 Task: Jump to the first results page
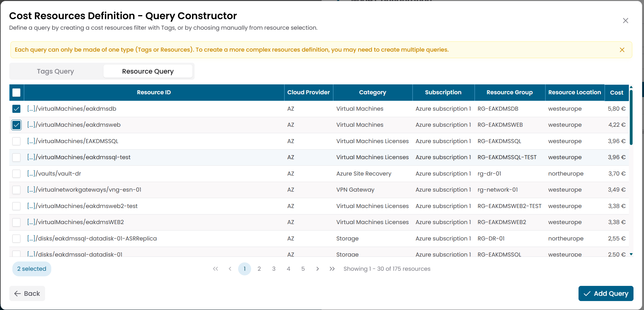[215, 269]
